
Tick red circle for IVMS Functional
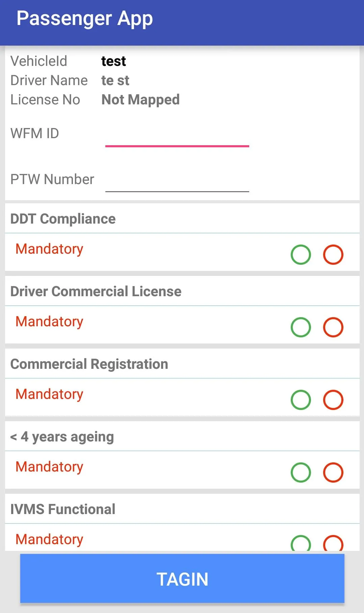pos(333,543)
